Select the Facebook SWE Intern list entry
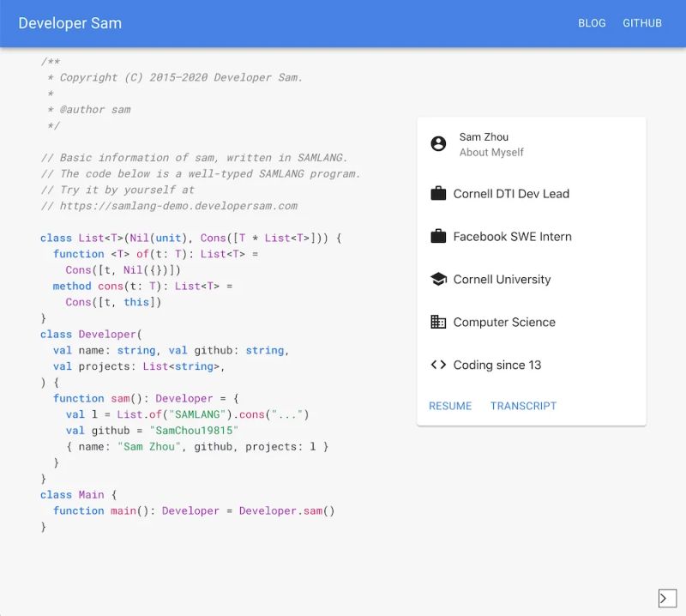 tap(514, 237)
